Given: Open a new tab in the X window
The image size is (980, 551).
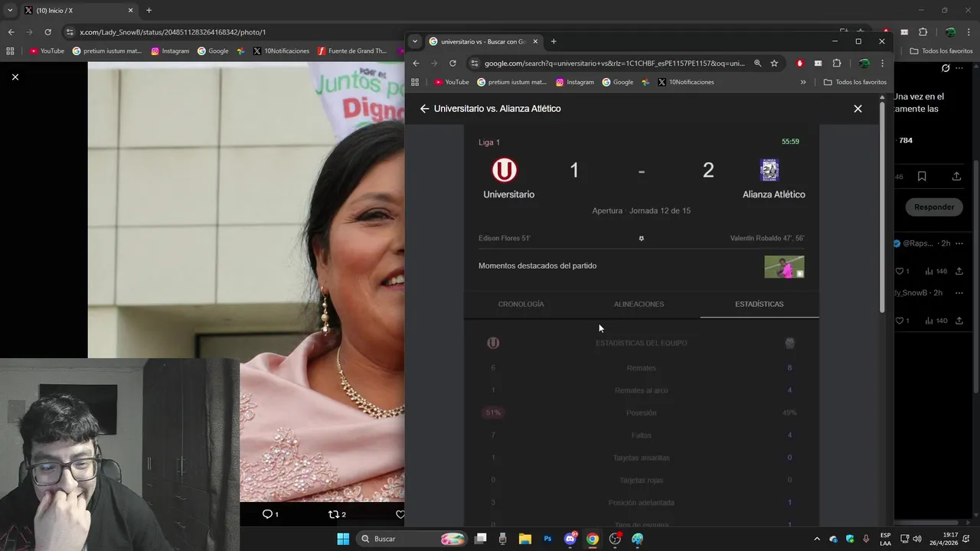Looking at the screenshot, I should (x=149, y=11).
